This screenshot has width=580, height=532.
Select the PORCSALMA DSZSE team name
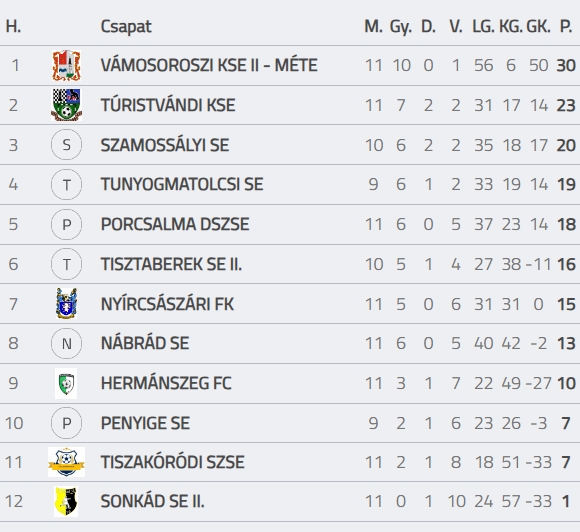[x=175, y=224]
